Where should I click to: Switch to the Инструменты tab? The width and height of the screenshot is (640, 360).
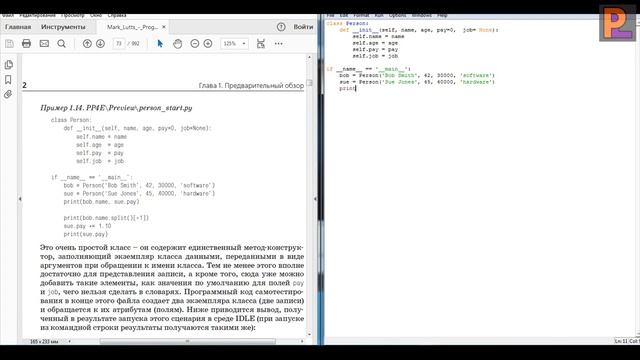[x=63, y=27]
